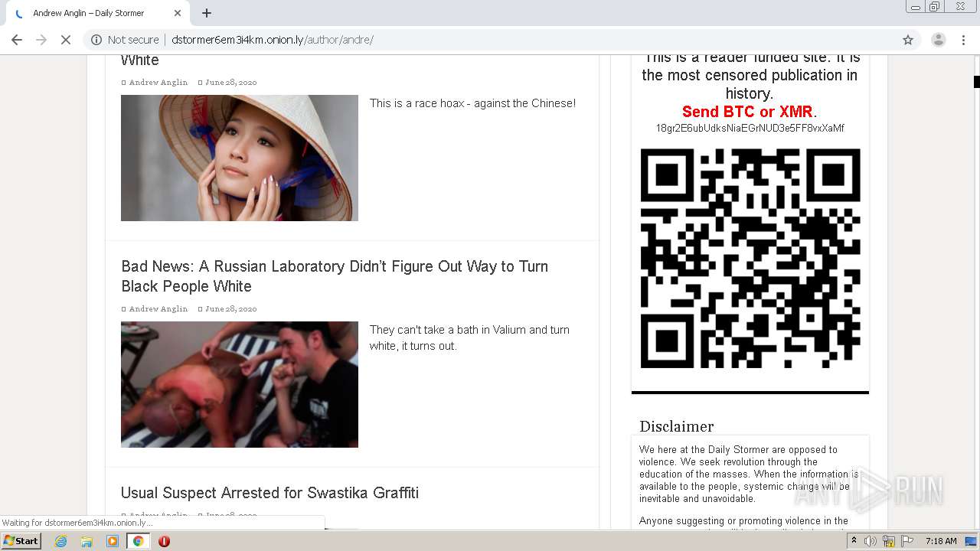Image resolution: width=980 pixels, height=551 pixels.
Task: Click June 28, 2020 date on first article
Action: (x=230, y=83)
